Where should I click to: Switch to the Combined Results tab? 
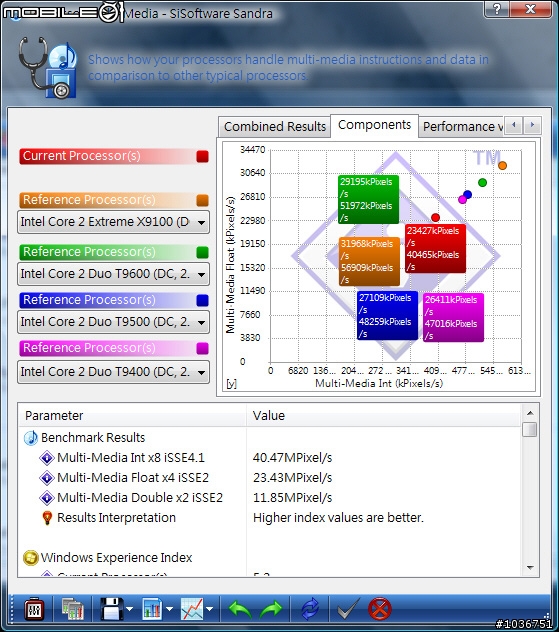click(x=275, y=127)
